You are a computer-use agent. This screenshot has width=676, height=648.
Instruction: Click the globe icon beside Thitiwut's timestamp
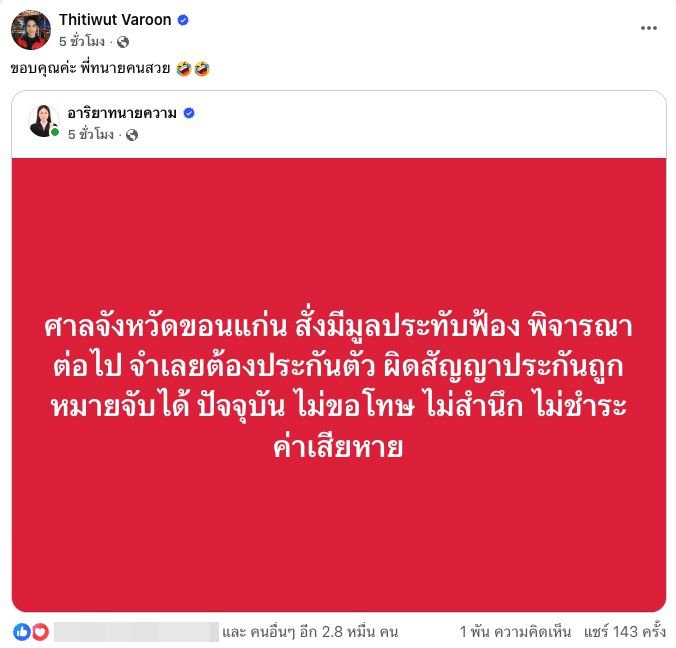[x=123, y=42]
